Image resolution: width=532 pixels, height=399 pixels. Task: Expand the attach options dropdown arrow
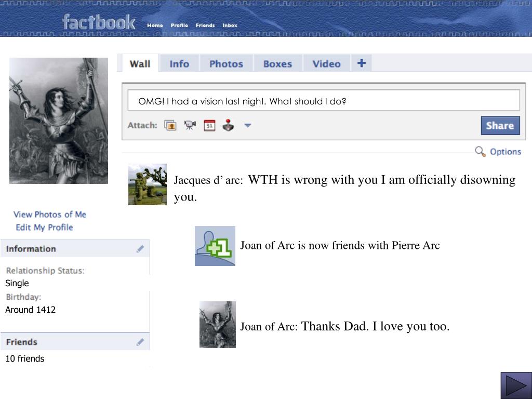(x=248, y=126)
